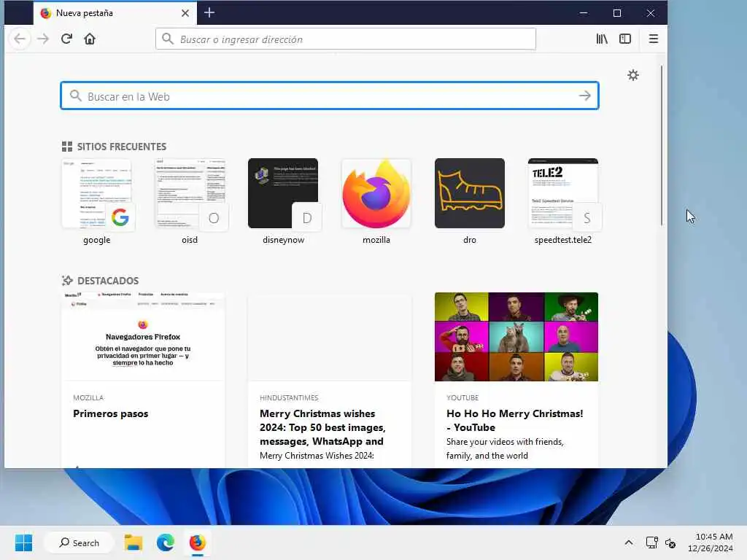
Task: Click the YouTube video collage thumbnail
Action: click(x=516, y=337)
